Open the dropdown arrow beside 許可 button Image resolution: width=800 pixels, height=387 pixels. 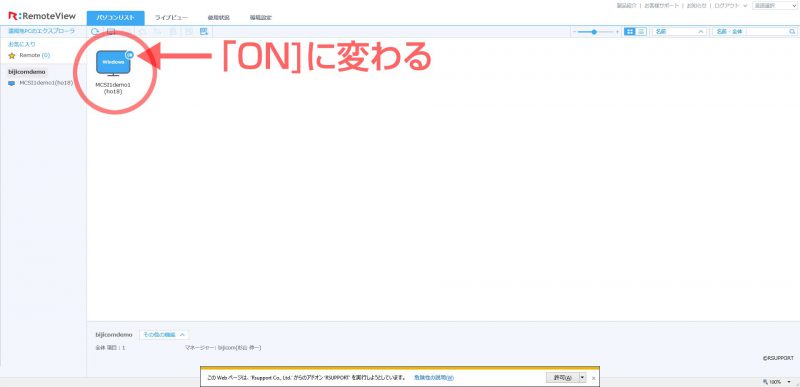583,378
